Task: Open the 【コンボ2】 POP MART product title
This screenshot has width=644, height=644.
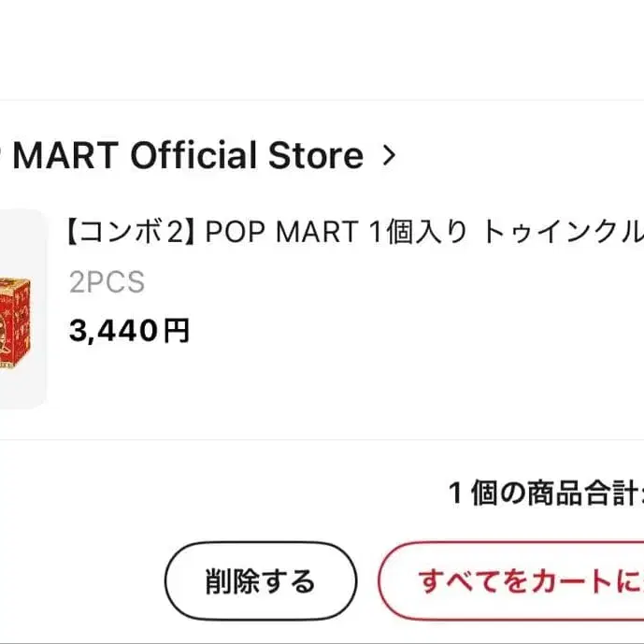Action: [x=355, y=232]
